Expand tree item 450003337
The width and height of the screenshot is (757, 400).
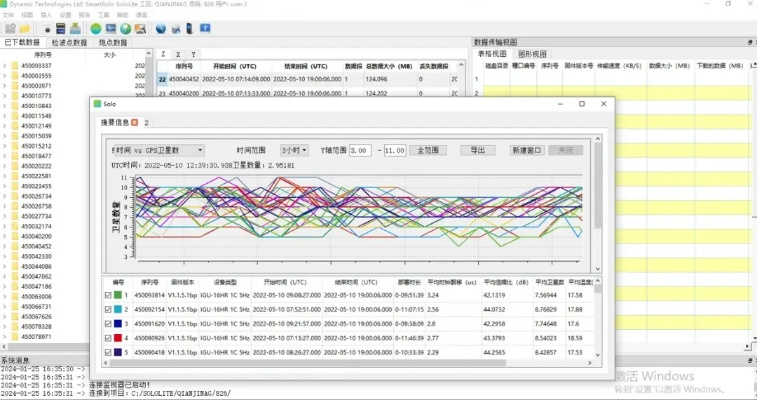(x=5, y=66)
